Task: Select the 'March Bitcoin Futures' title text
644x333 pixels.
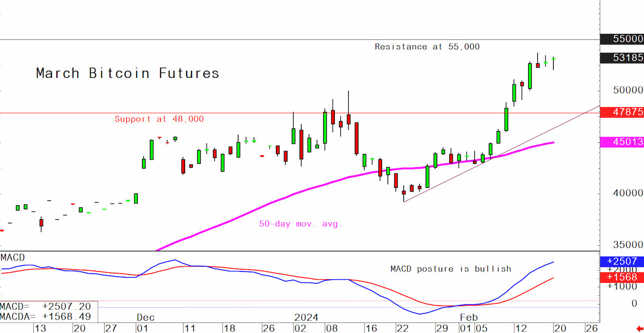Action: 128,73
